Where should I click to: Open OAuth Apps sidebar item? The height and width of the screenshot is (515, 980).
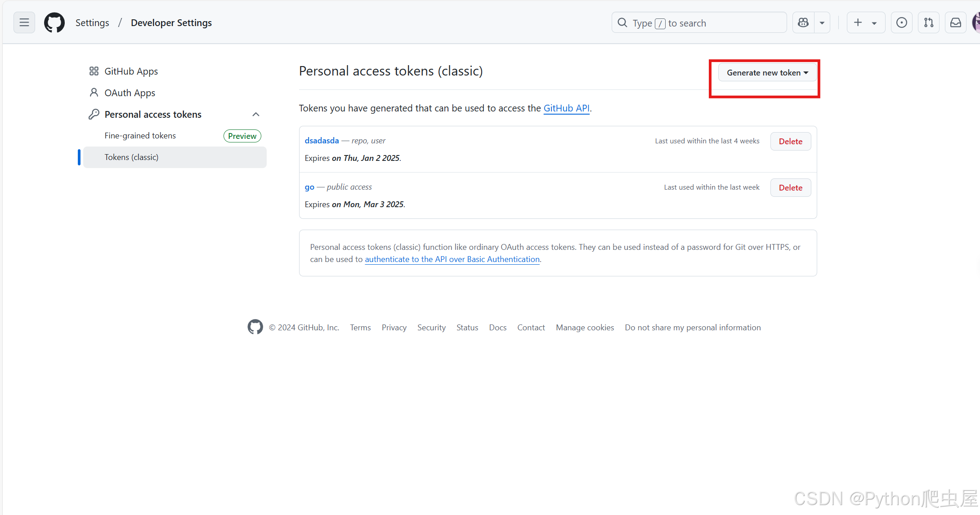click(130, 93)
